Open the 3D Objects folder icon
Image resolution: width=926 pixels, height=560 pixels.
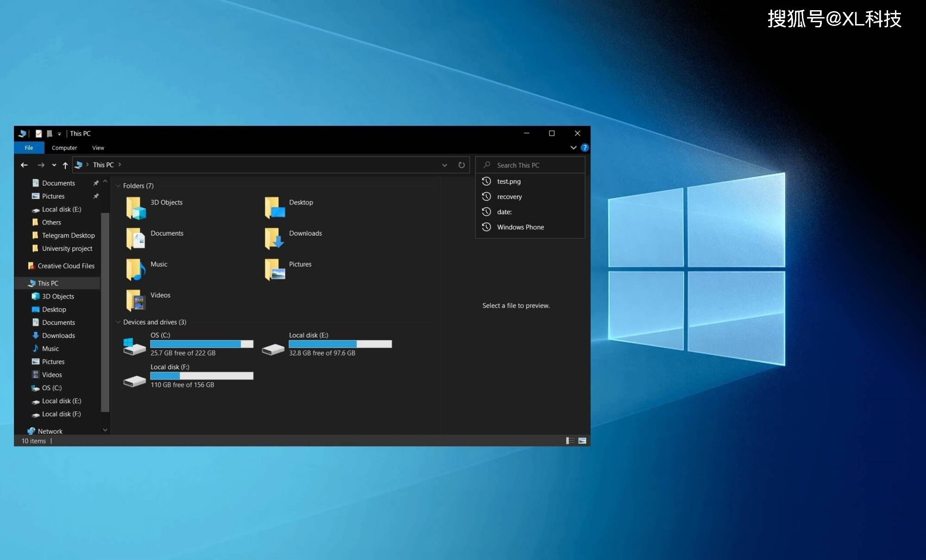tap(136, 208)
